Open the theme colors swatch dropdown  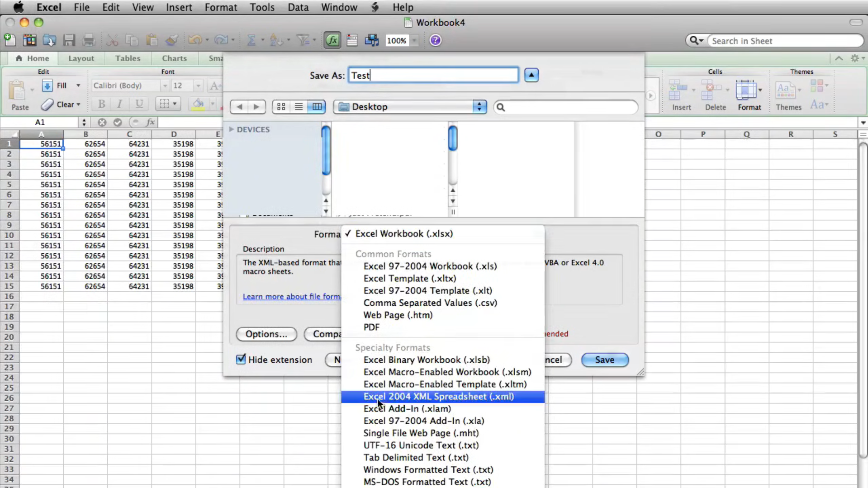coord(818,86)
